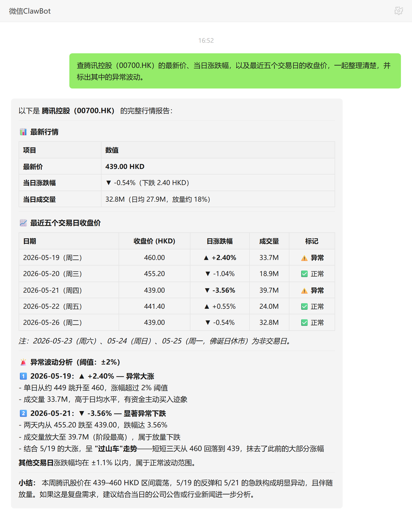Click the 日涨跌幅 column header
The image size is (412, 532).
[x=220, y=241]
